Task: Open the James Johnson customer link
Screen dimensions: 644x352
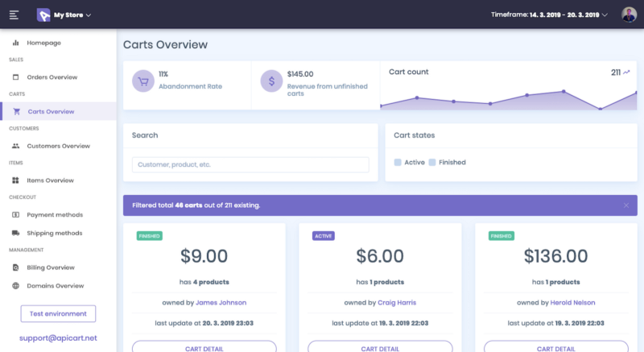Action: [x=221, y=303]
